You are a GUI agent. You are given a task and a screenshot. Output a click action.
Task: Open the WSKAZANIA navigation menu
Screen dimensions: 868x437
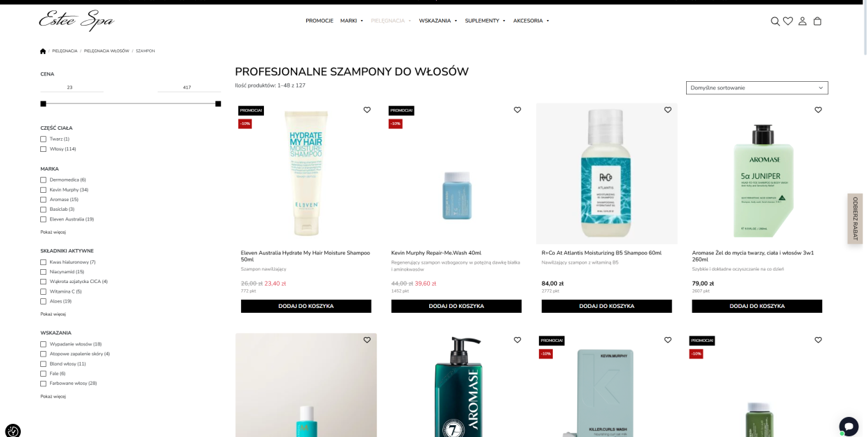(x=438, y=21)
